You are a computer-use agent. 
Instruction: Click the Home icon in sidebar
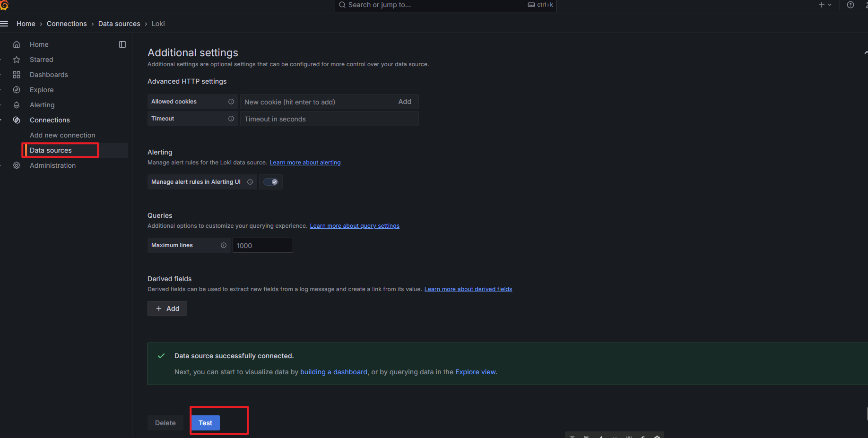pyautogui.click(x=17, y=44)
